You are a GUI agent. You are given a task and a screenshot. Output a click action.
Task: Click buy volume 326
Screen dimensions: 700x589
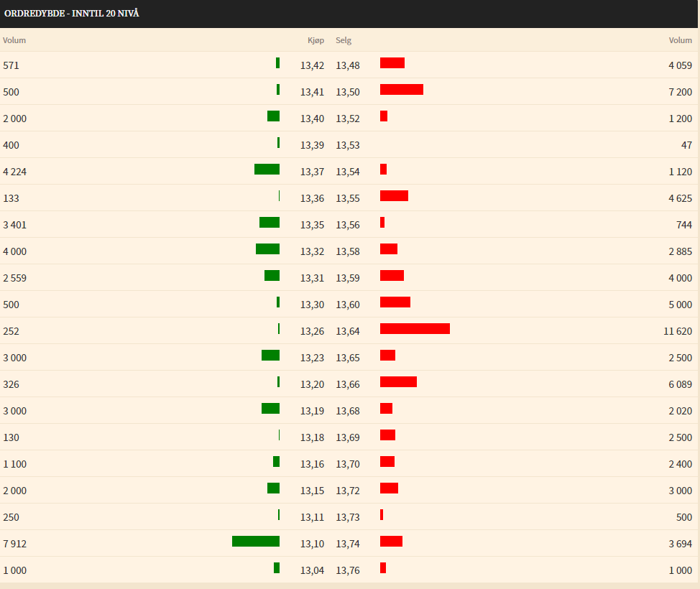coord(11,384)
